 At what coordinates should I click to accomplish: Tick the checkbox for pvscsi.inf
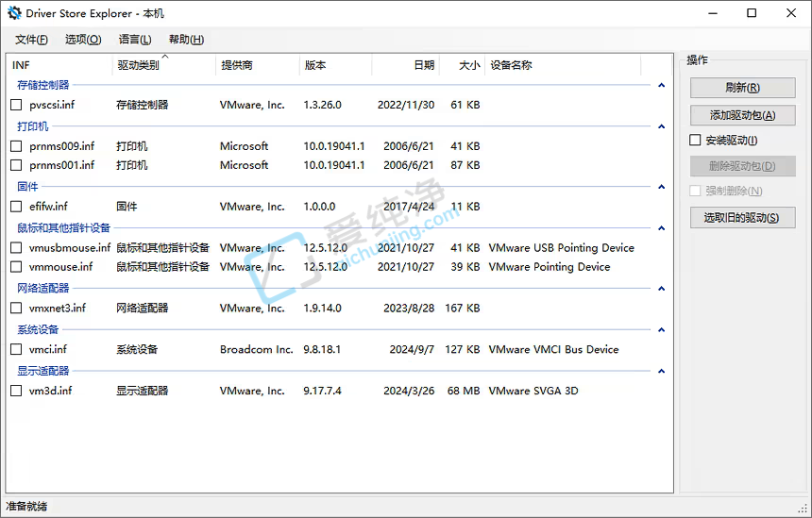pos(16,105)
